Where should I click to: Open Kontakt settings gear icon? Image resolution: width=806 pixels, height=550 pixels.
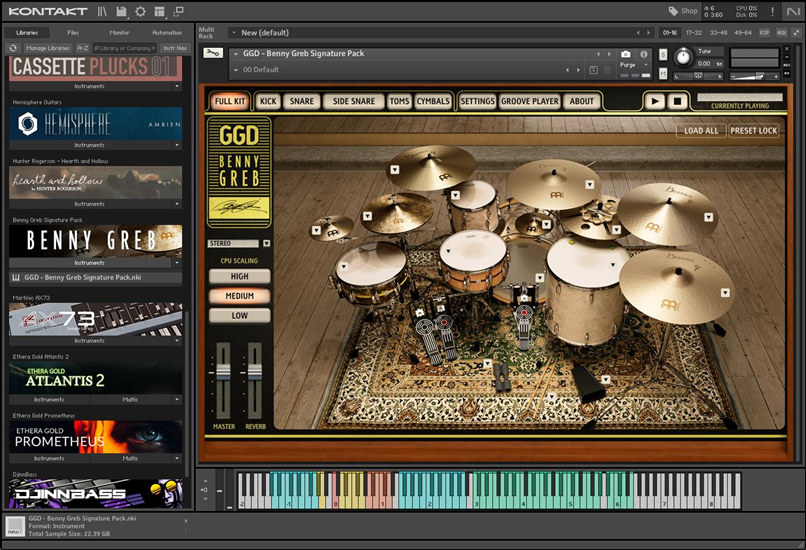tap(140, 12)
